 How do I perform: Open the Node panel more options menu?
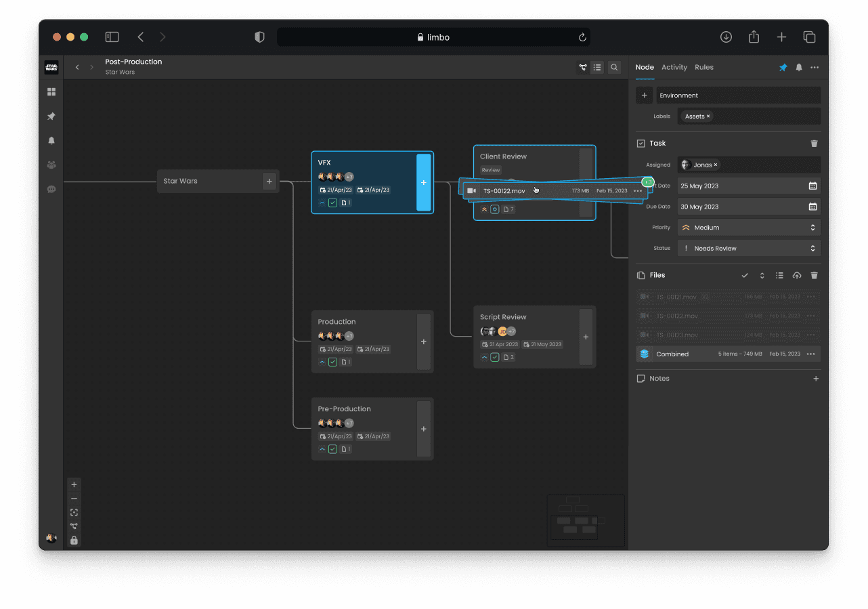pyautogui.click(x=815, y=67)
